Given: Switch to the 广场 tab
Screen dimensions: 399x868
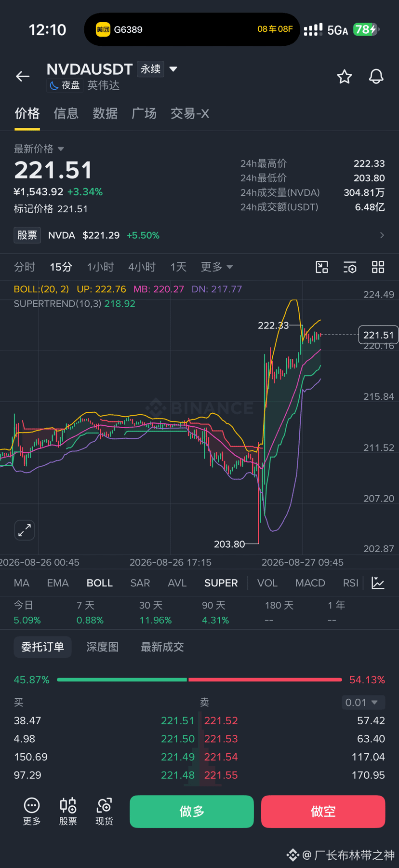Looking at the screenshot, I should (x=144, y=114).
